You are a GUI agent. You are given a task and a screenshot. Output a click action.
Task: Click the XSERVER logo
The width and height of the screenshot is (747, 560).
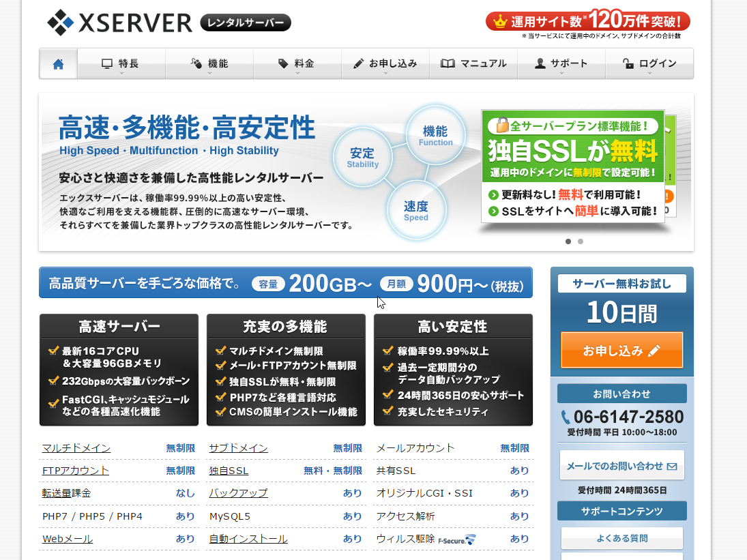120,23
